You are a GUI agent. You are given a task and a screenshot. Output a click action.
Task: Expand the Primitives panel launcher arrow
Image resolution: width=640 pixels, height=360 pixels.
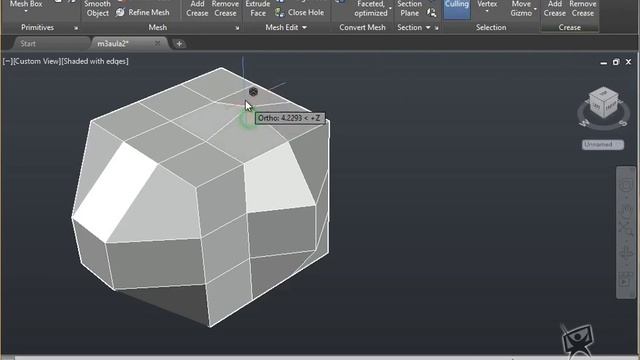(76, 28)
